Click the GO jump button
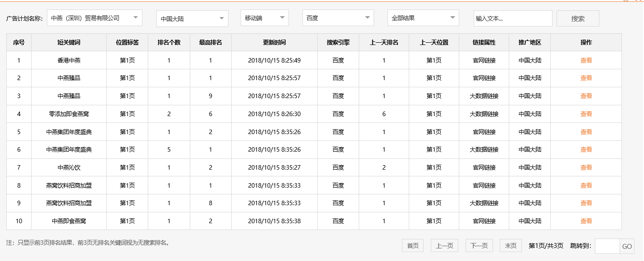 [x=627, y=246]
